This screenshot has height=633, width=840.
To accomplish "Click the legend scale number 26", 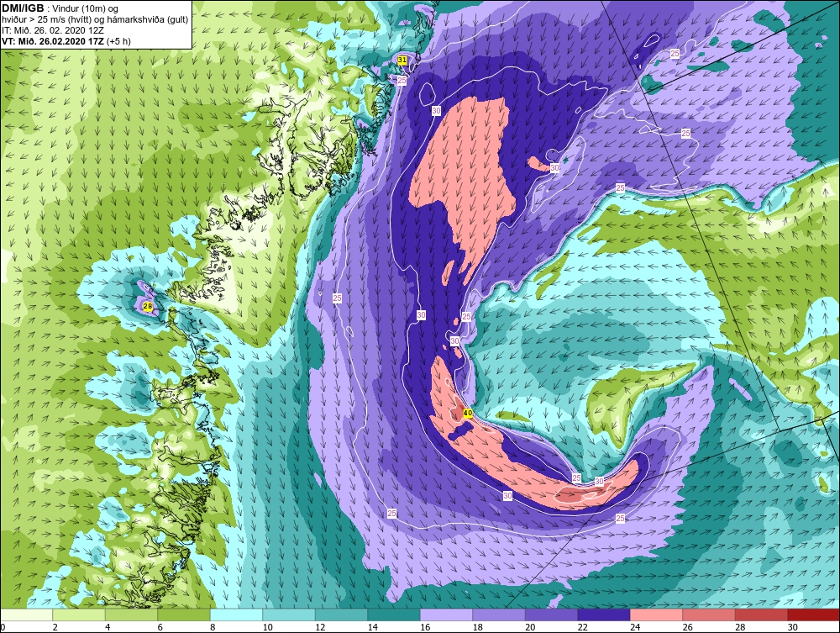I will pos(688,627).
